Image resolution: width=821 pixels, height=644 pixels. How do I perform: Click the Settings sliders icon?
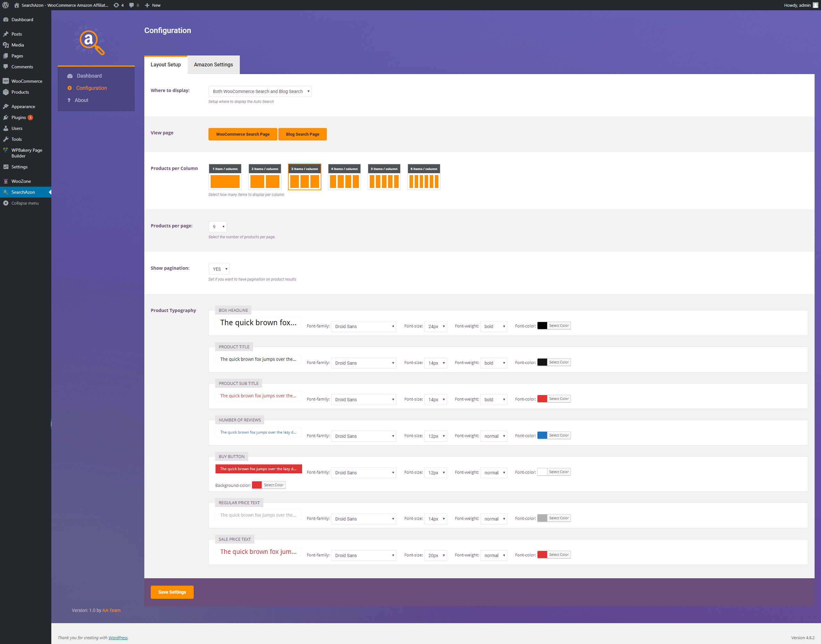[x=6, y=167]
